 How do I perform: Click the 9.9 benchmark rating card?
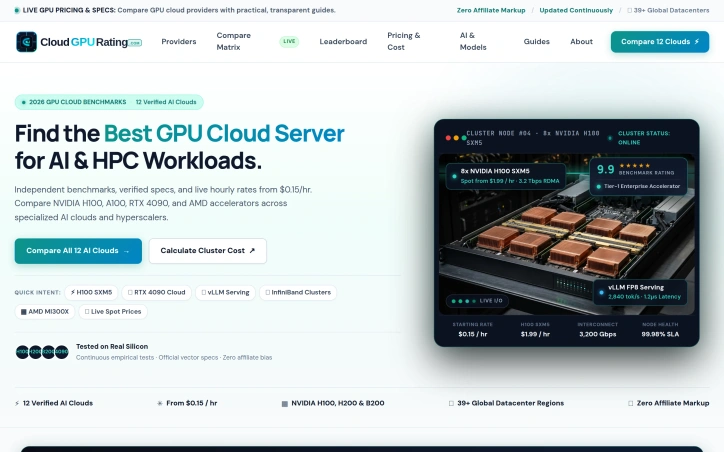pos(638,176)
